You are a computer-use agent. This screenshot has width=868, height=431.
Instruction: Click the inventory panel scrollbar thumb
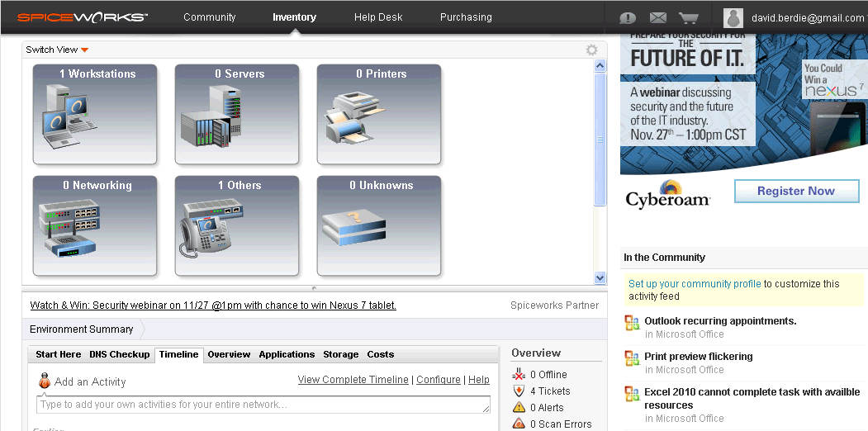click(x=600, y=140)
